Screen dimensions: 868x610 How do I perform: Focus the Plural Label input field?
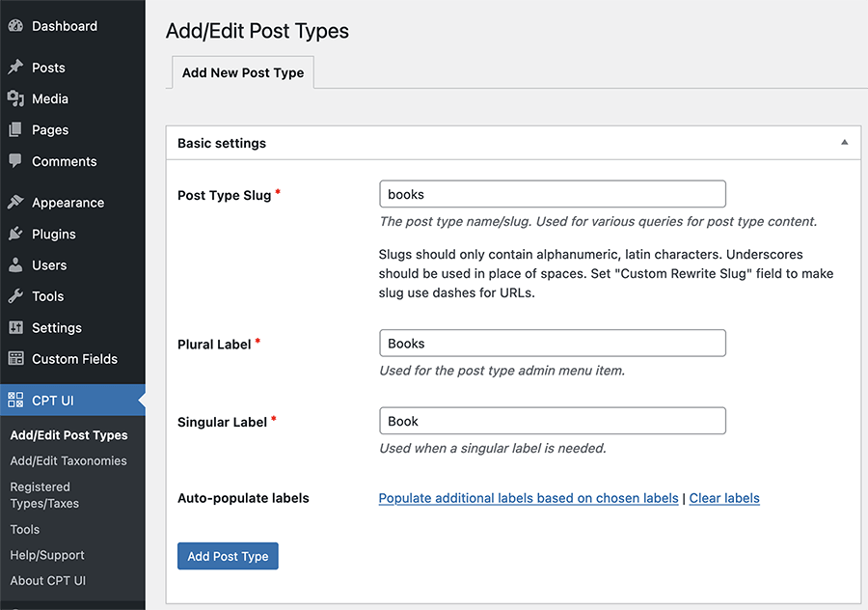[553, 343]
